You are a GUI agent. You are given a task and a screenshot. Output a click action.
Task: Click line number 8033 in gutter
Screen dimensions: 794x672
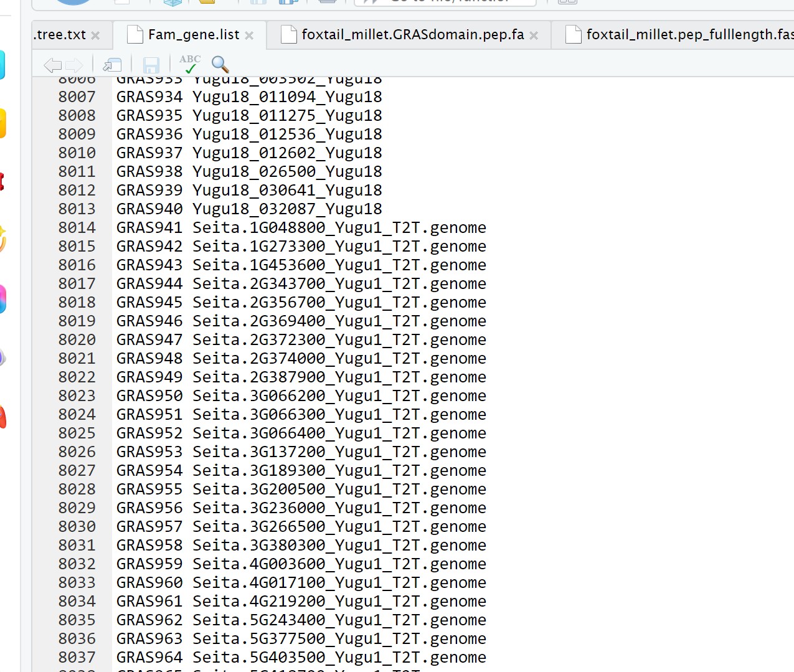[77, 583]
